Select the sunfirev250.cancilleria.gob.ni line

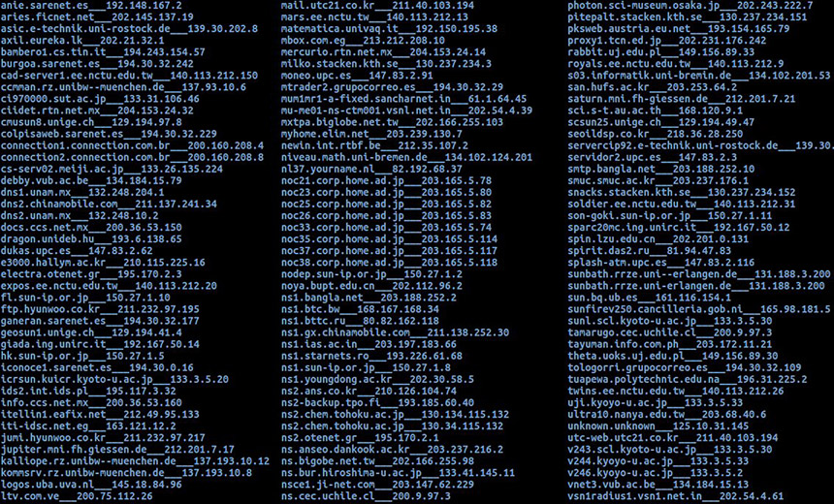(x=699, y=309)
